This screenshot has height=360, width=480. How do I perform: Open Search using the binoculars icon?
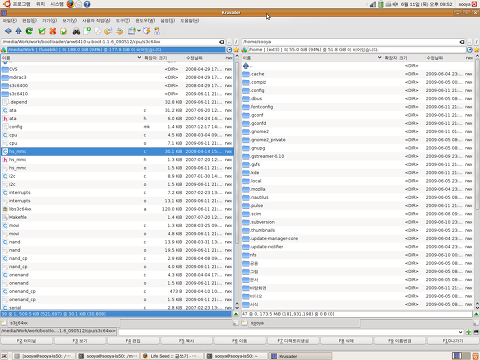click(x=76, y=31)
